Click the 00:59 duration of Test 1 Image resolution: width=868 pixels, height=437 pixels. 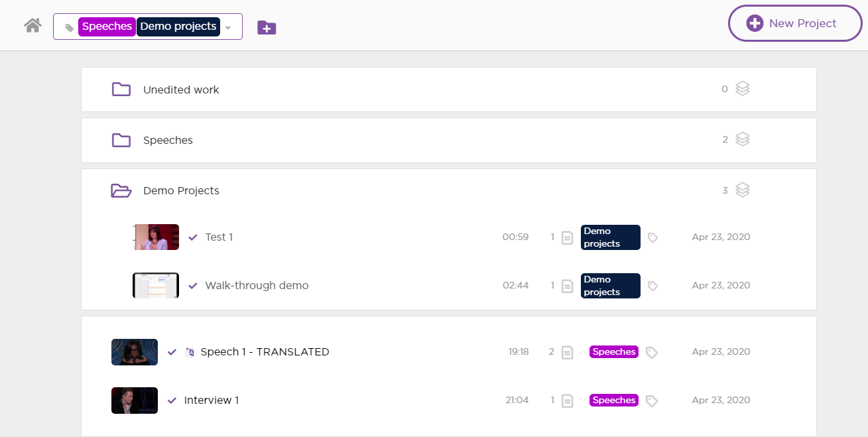[515, 237]
